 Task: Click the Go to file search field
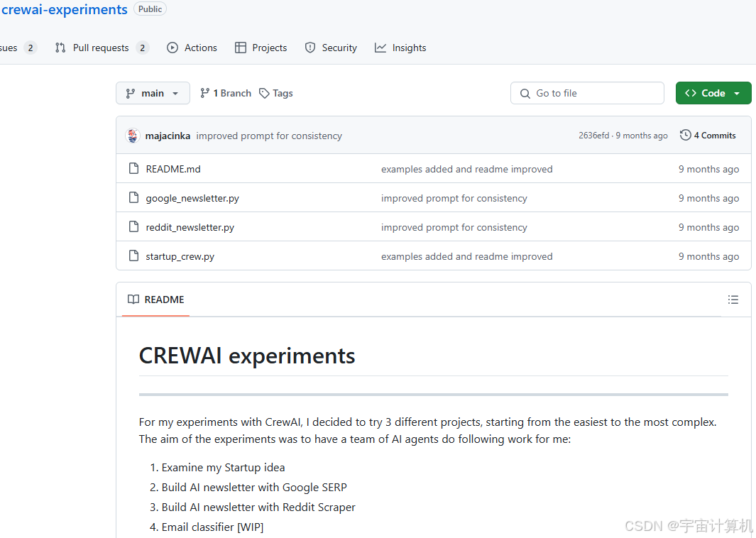click(x=587, y=93)
